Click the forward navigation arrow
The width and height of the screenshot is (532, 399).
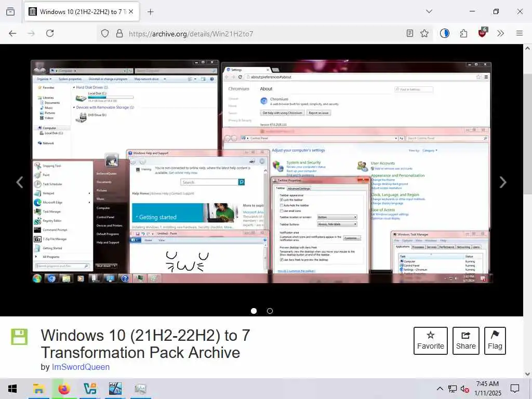(31, 33)
